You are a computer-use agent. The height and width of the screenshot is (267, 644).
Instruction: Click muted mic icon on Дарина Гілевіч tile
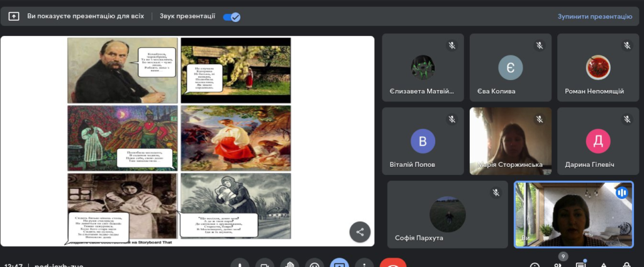point(627,119)
